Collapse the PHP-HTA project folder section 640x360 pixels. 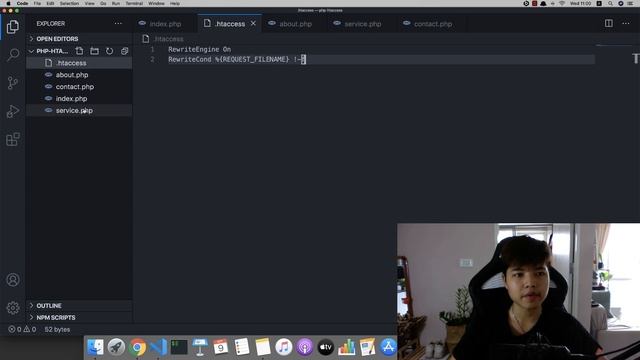pos(48,51)
